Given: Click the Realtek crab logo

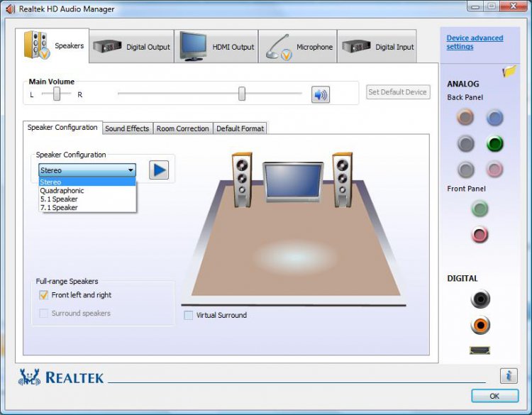Looking at the screenshot, I should (29, 377).
